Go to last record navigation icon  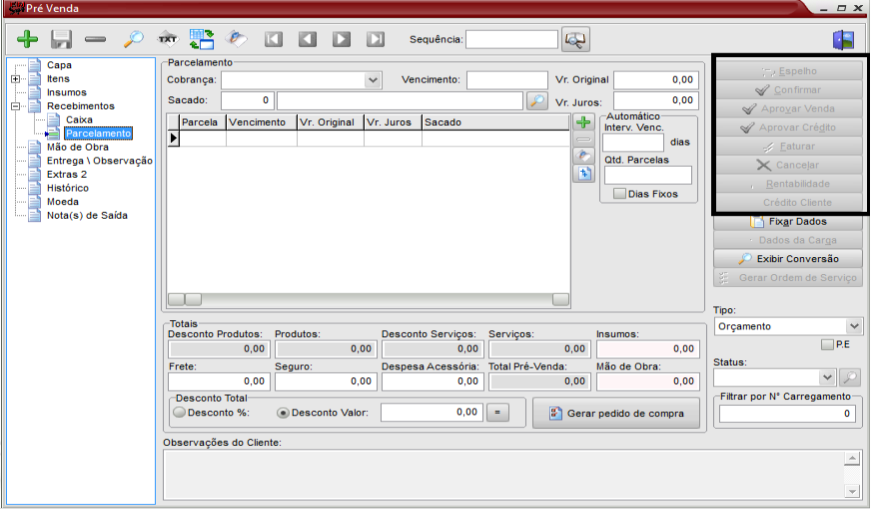point(376,39)
